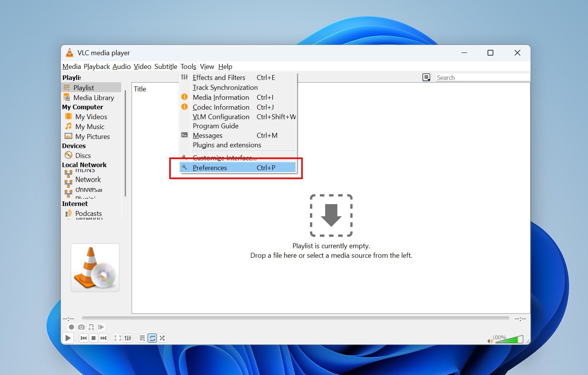Choose Track Synchronization from Tools menu
The image size is (588, 375).
[238, 88]
